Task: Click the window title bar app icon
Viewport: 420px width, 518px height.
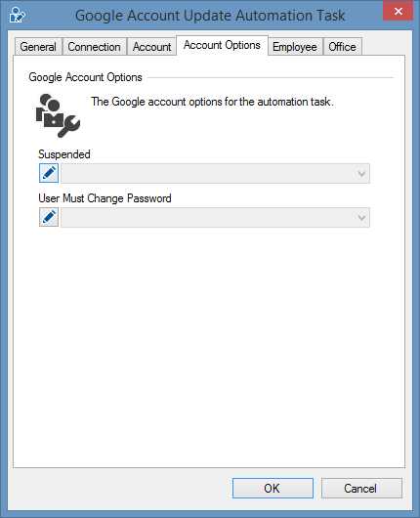Action: [17, 16]
